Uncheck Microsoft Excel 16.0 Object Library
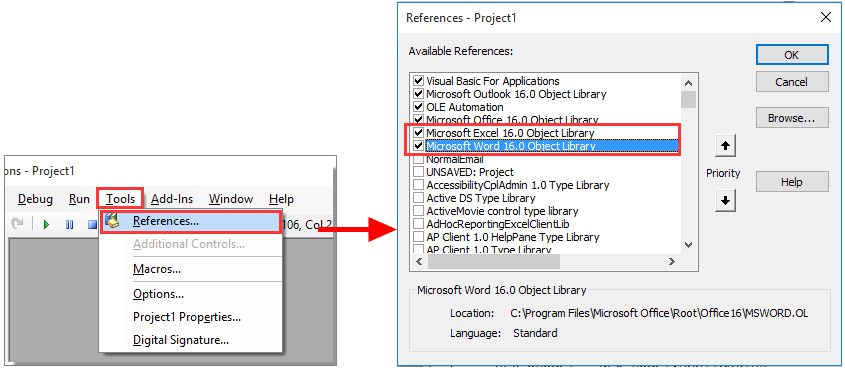The width and height of the screenshot is (845, 370). 418,132
